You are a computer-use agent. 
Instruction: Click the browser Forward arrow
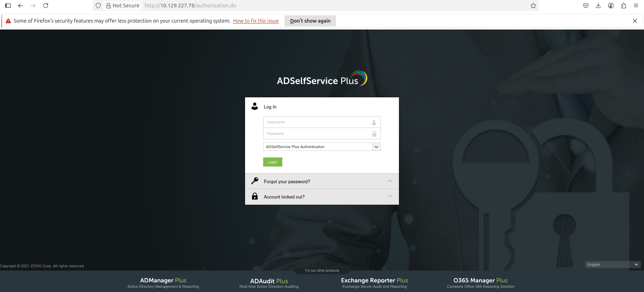pyautogui.click(x=33, y=6)
